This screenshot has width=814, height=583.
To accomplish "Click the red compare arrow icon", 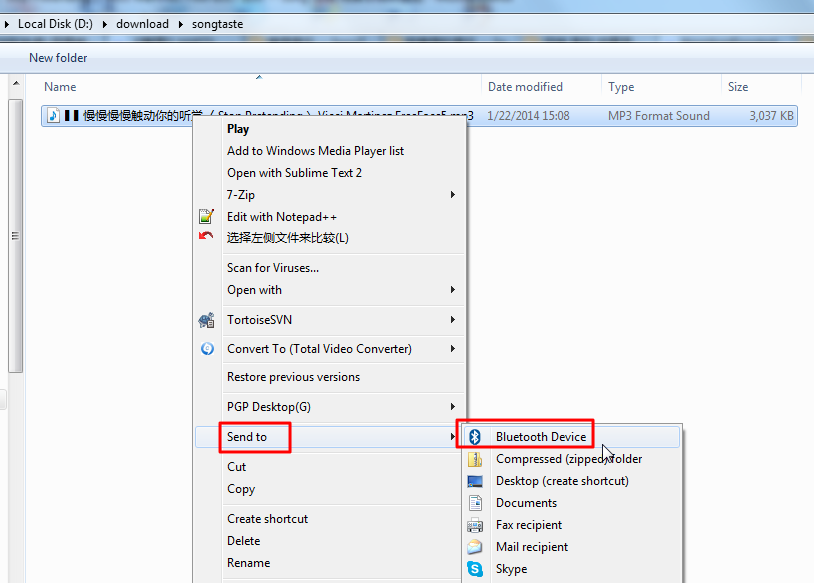I will click(206, 236).
